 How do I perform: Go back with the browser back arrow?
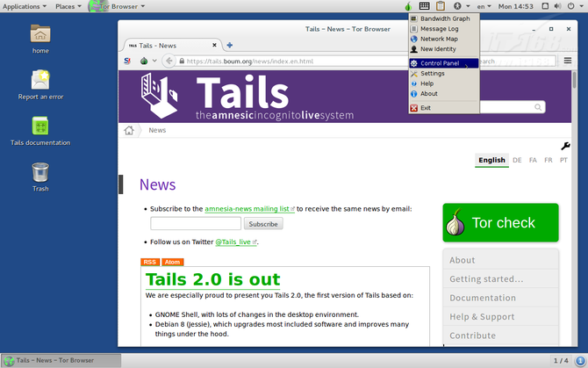click(169, 61)
